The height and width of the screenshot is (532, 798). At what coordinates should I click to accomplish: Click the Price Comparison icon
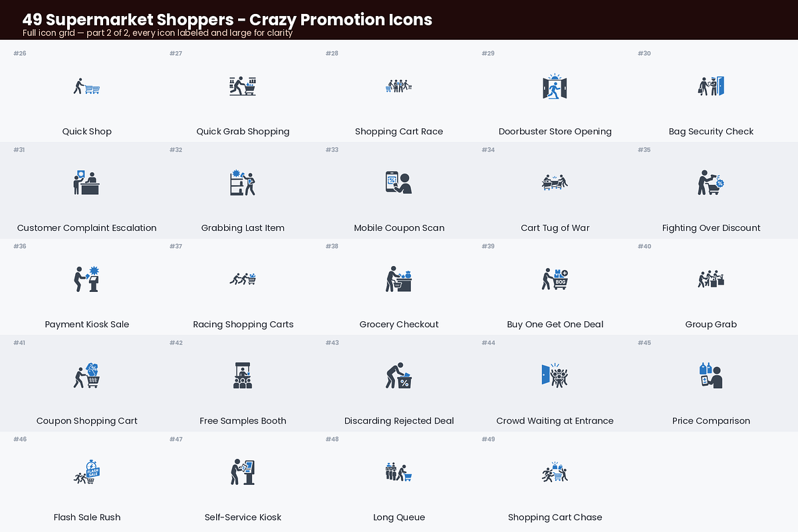coord(711,376)
